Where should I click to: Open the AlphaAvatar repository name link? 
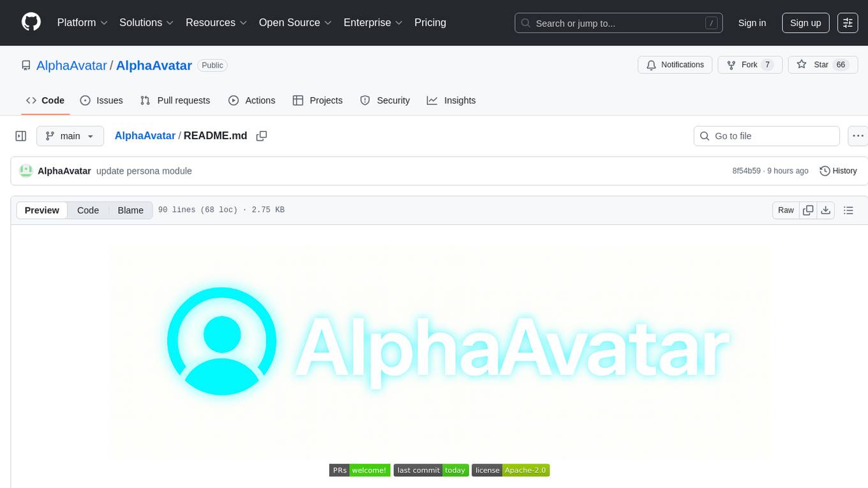[154, 65]
